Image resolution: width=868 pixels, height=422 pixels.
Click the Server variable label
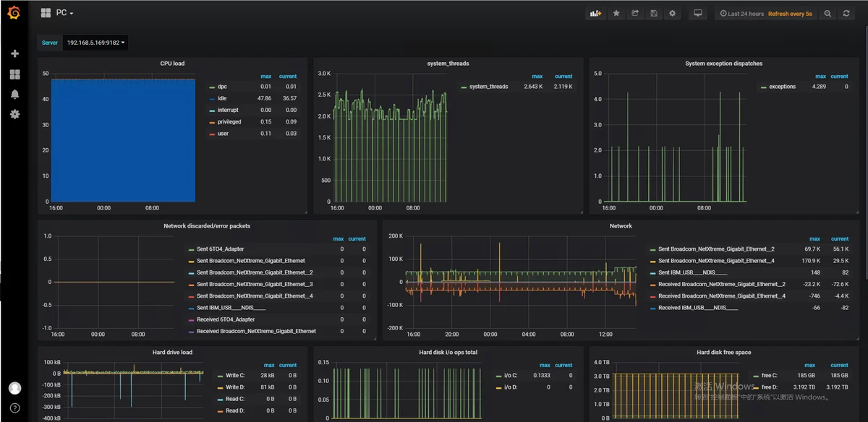point(49,43)
